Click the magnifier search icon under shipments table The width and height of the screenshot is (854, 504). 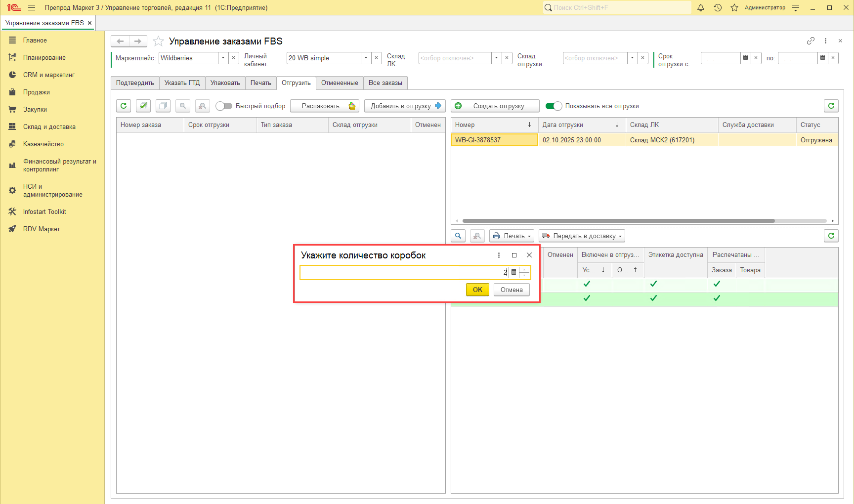click(x=458, y=236)
